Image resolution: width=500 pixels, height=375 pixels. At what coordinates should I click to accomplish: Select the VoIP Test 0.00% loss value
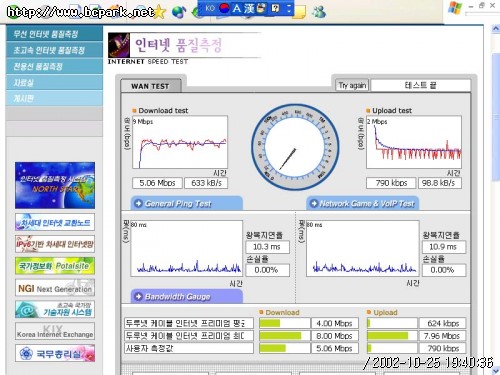pos(444,270)
